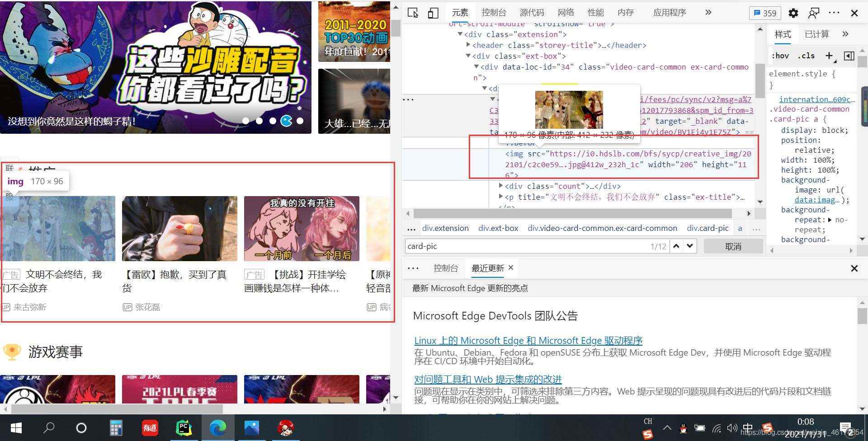Collapse the div.extension node
This screenshot has height=441, width=868.
(x=460, y=34)
